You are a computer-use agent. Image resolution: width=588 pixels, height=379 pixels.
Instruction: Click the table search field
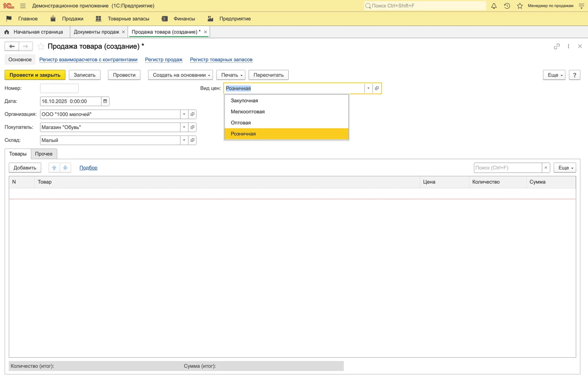[507, 168]
